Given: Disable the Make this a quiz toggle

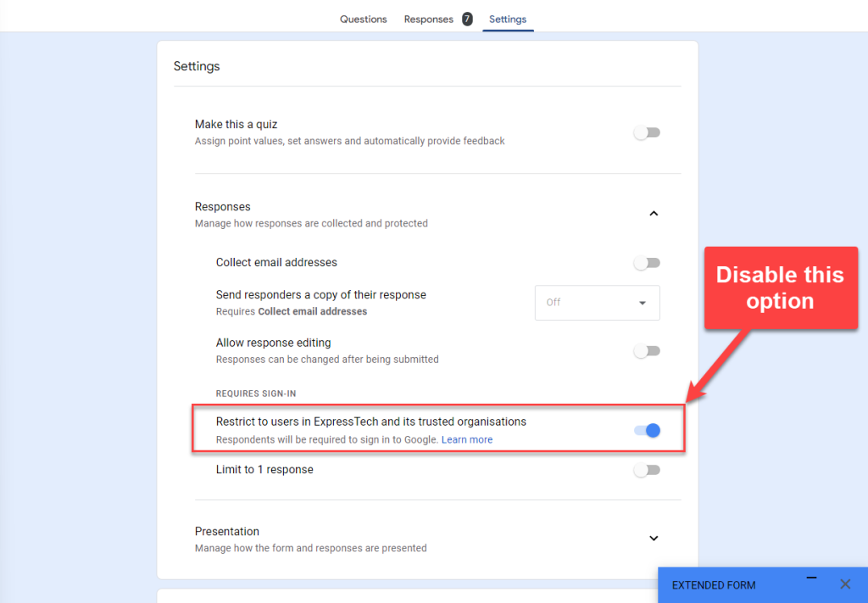Looking at the screenshot, I should pos(647,132).
